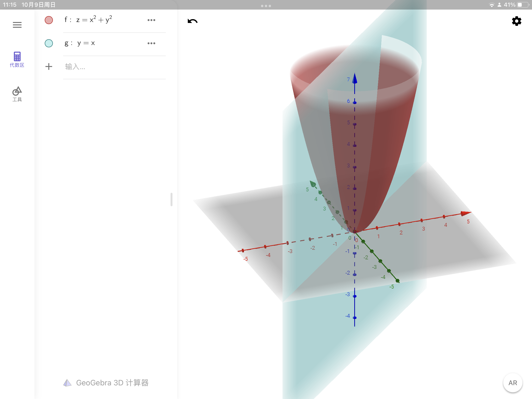Click the plus icon to add input
The image size is (532, 399).
click(x=49, y=67)
